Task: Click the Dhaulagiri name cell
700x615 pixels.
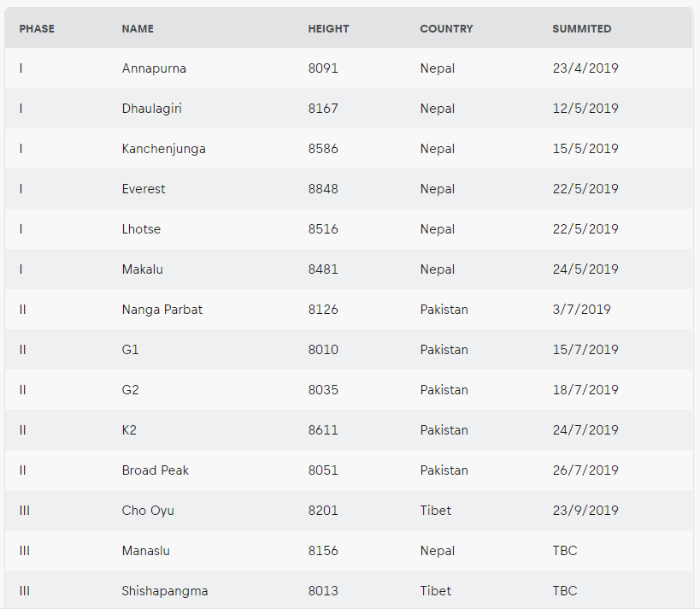Action: tap(151, 109)
